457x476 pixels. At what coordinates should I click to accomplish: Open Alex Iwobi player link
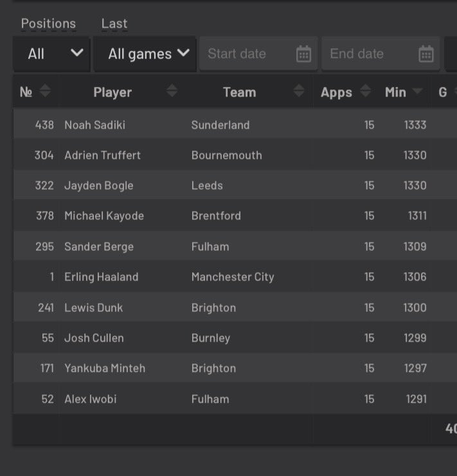pyautogui.click(x=91, y=399)
